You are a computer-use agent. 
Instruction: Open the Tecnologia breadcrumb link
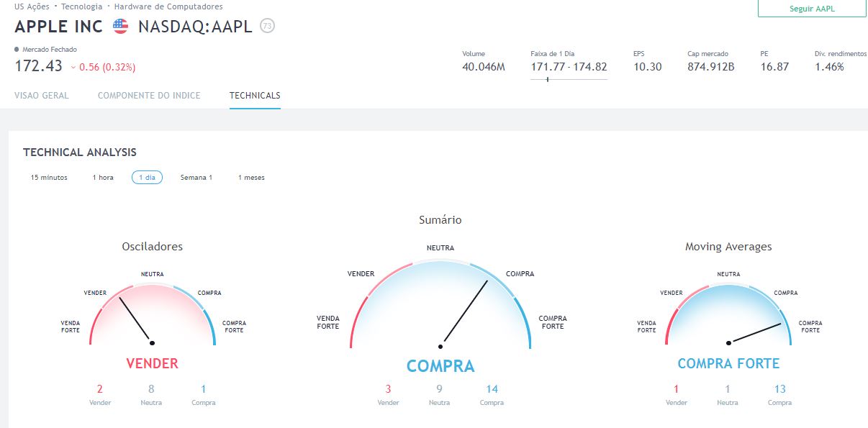(81, 6)
